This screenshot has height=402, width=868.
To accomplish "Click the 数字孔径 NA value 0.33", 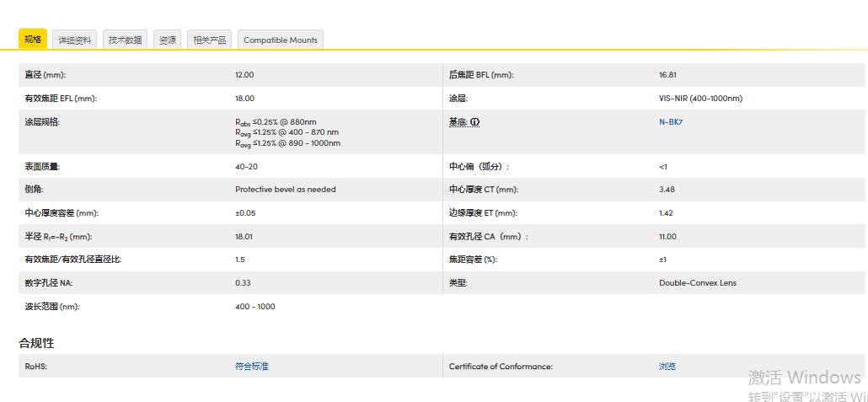I will [x=243, y=283].
